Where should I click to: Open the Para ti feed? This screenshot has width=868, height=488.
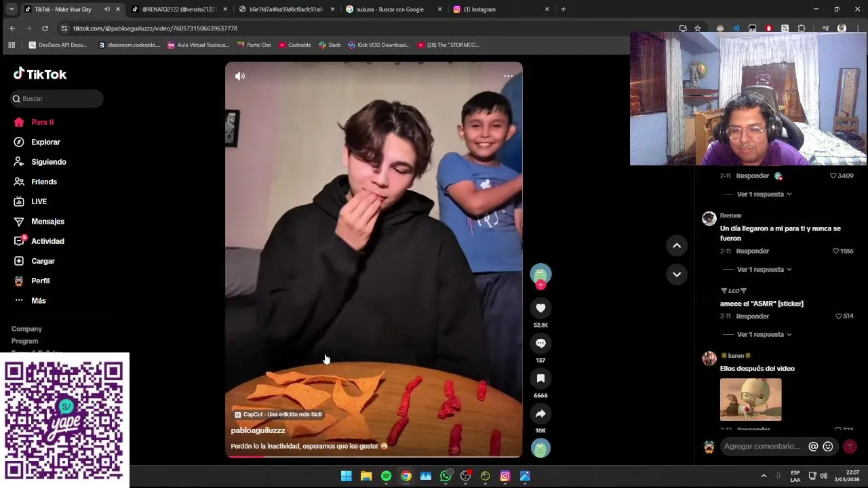click(x=42, y=122)
